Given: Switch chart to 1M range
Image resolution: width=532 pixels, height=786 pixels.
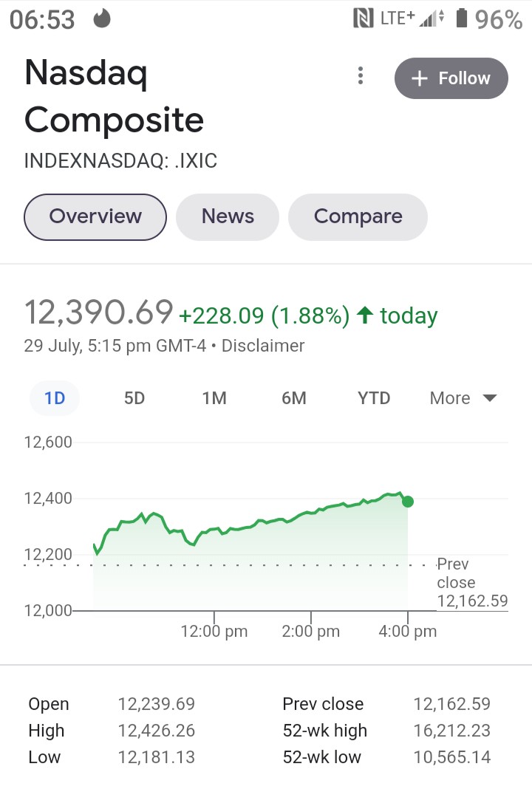Looking at the screenshot, I should click(214, 398).
